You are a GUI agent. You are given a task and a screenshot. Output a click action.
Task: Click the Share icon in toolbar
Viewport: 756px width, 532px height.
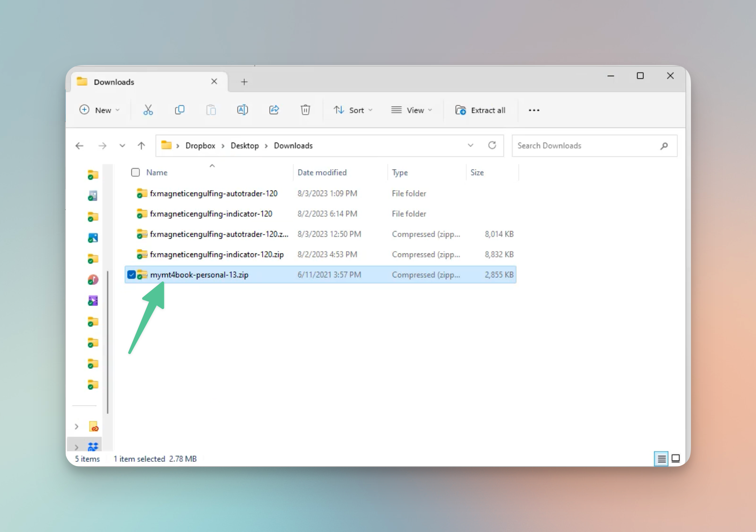click(x=274, y=110)
